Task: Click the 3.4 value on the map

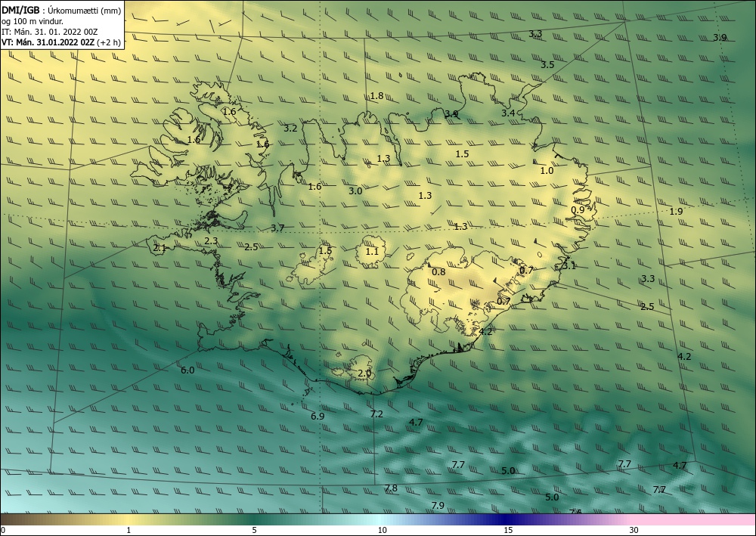Action: (x=508, y=113)
